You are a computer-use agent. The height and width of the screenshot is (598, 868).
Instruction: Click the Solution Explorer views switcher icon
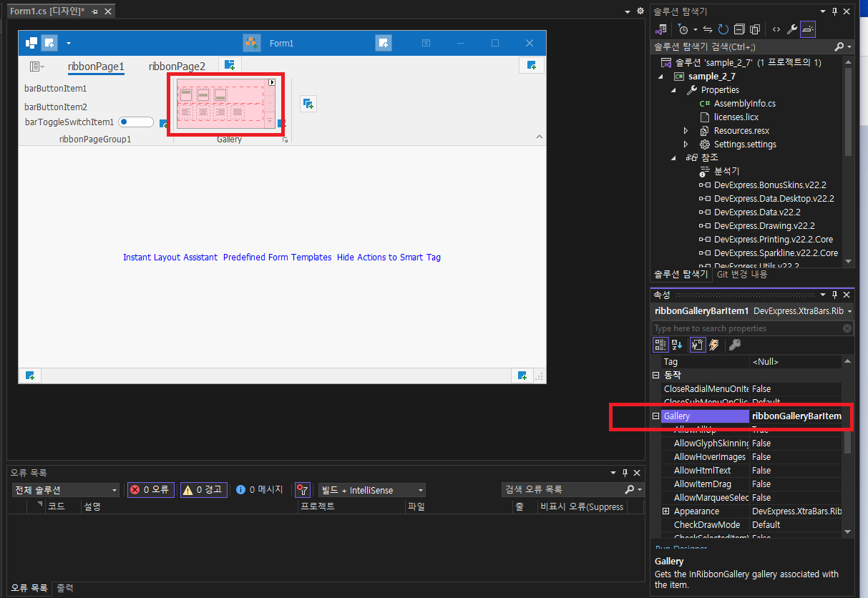(x=662, y=29)
